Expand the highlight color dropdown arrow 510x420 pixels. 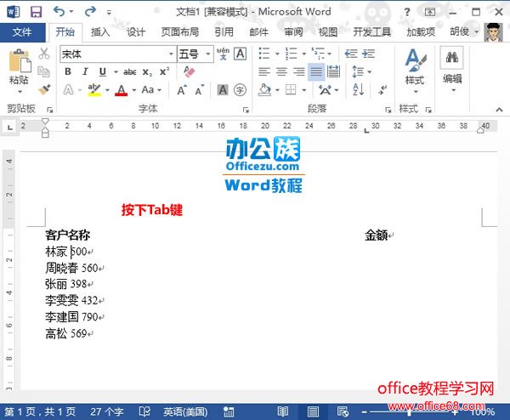107,90
